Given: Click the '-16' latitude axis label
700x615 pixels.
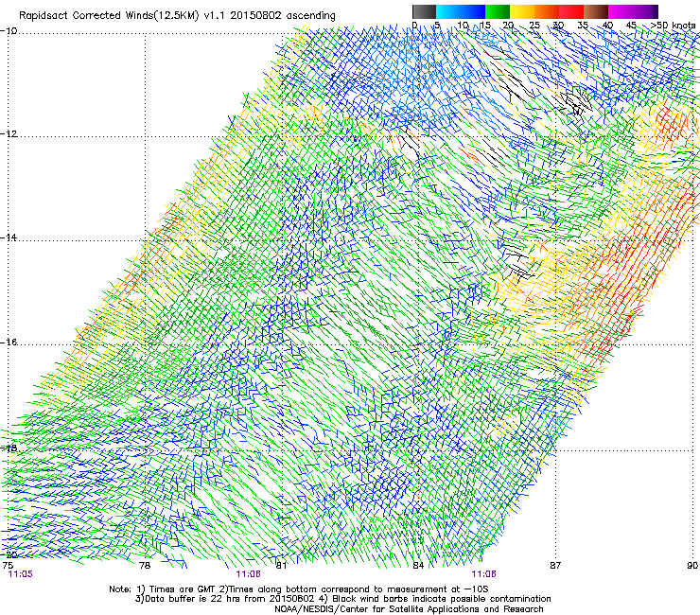Looking at the screenshot, I should [x=9, y=343].
